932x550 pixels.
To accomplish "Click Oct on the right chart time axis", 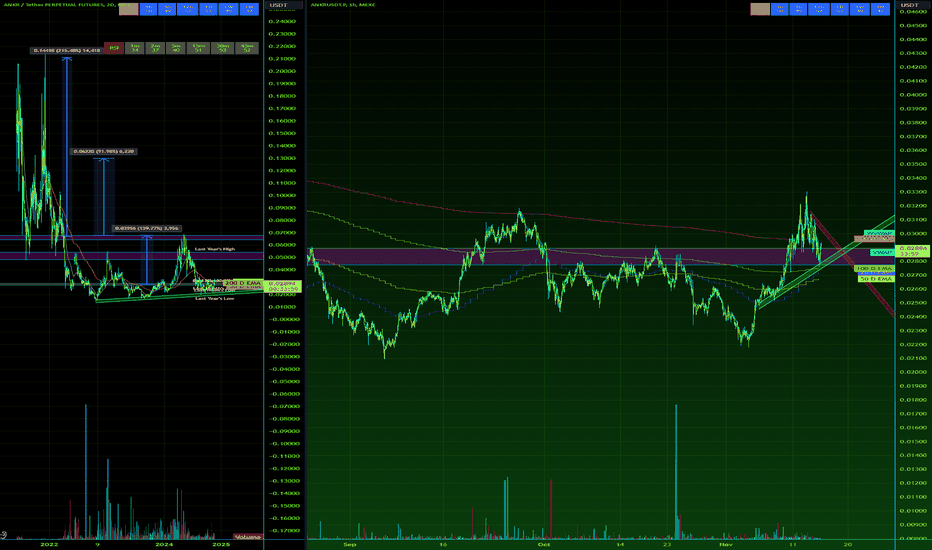I will pyautogui.click(x=543, y=544).
